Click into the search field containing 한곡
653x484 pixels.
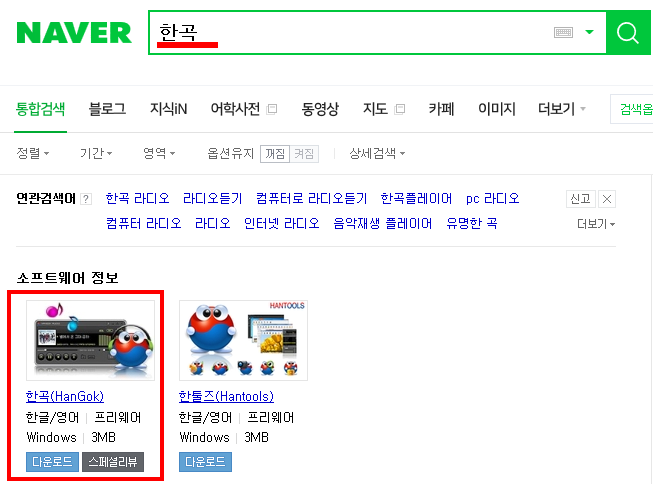click(350, 32)
